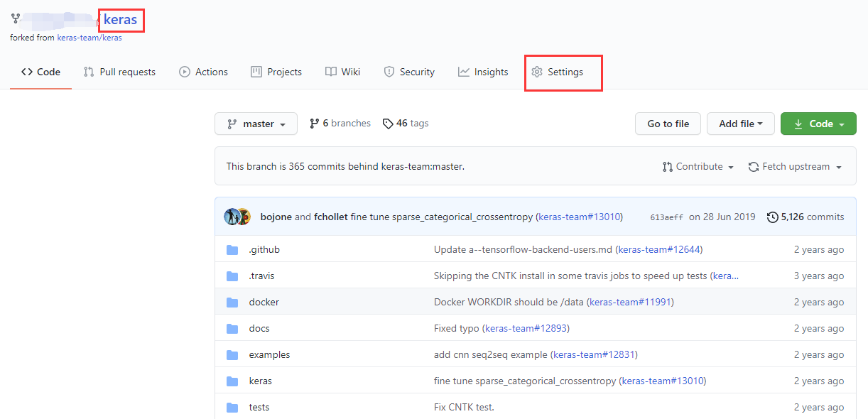Open the Actions tab

coord(203,72)
